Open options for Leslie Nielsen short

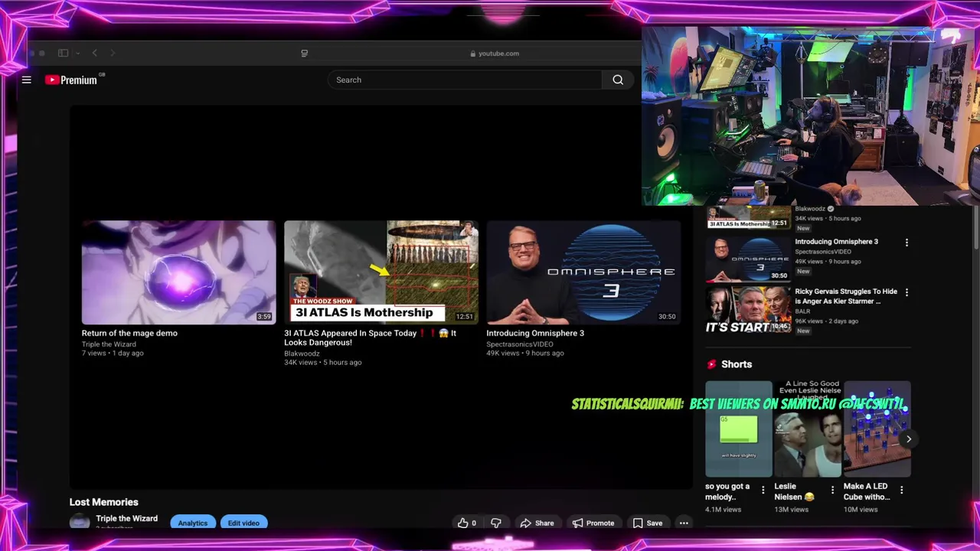[x=832, y=490]
